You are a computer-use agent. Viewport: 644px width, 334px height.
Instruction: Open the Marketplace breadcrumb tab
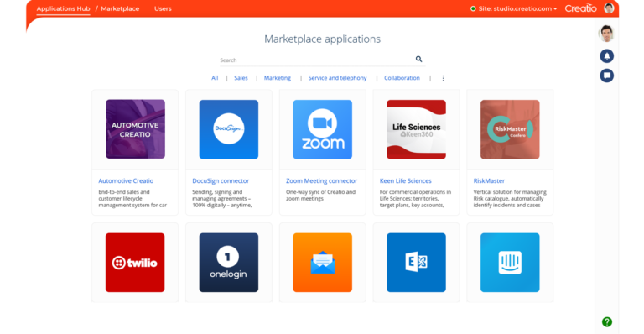tap(120, 8)
